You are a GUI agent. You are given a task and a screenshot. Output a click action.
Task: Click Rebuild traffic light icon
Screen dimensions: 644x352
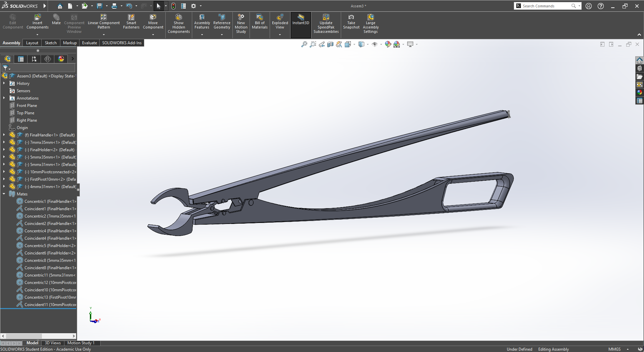coord(173,6)
